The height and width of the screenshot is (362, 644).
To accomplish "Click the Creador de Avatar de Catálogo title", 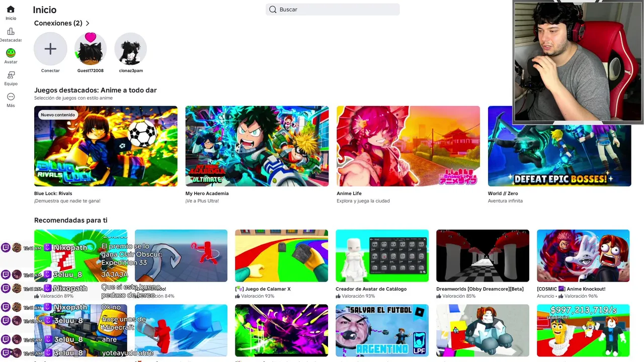I will pyautogui.click(x=371, y=289).
